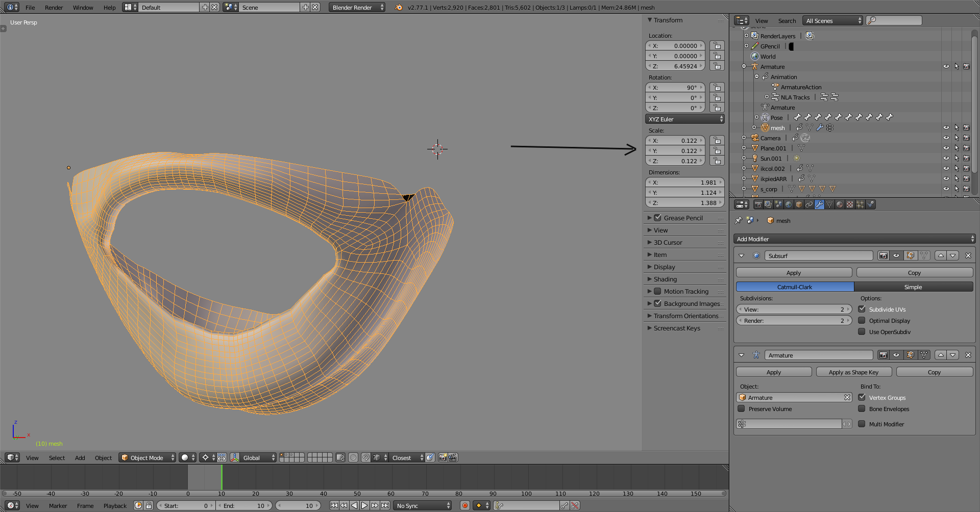Open the File menu
This screenshot has width=980, height=512.
[31, 8]
